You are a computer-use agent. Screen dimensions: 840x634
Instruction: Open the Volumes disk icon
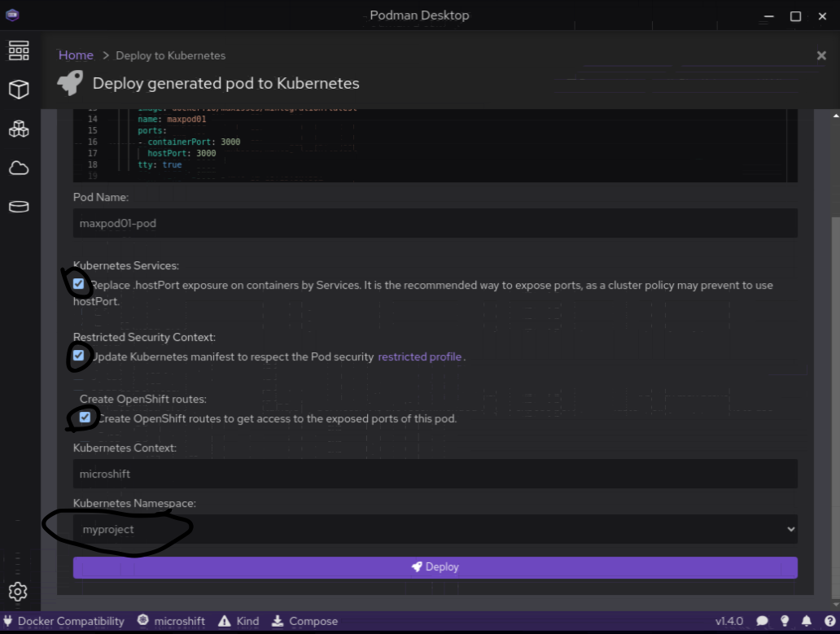click(x=19, y=207)
